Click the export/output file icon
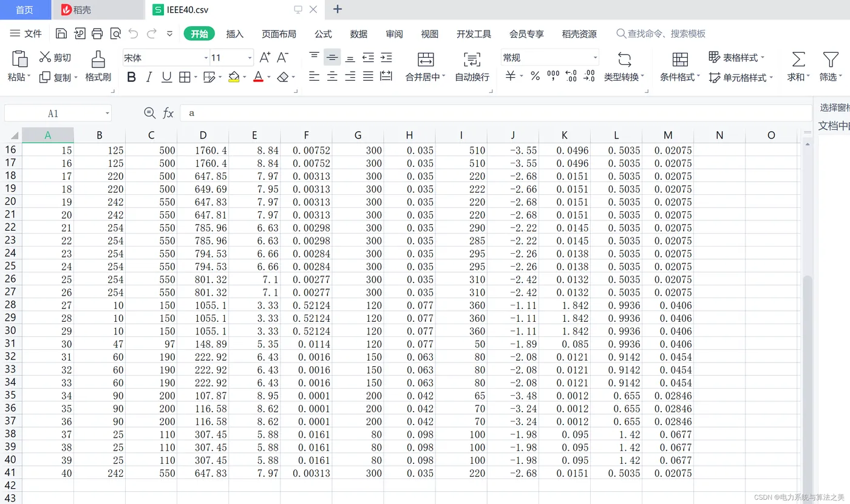The width and height of the screenshot is (850, 504). pos(80,33)
